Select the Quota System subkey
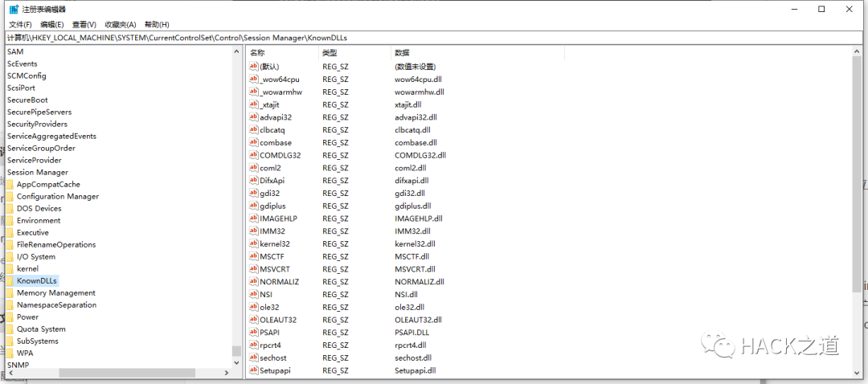 coord(41,329)
